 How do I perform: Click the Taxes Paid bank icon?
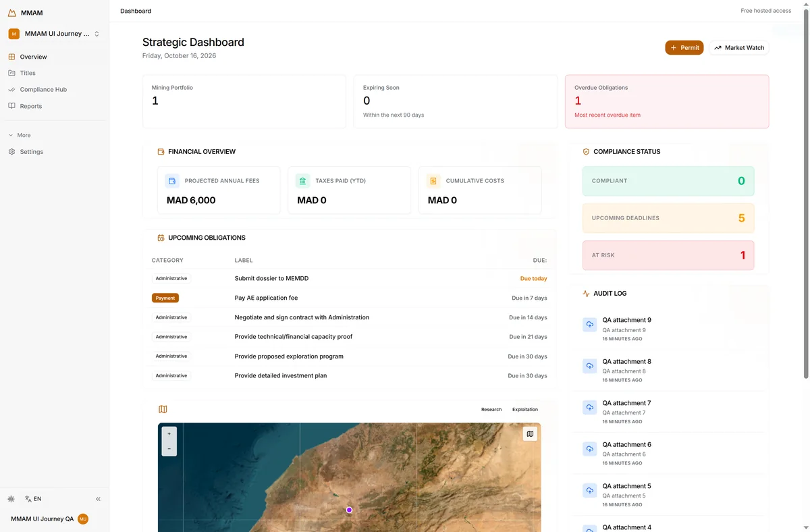(x=302, y=181)
